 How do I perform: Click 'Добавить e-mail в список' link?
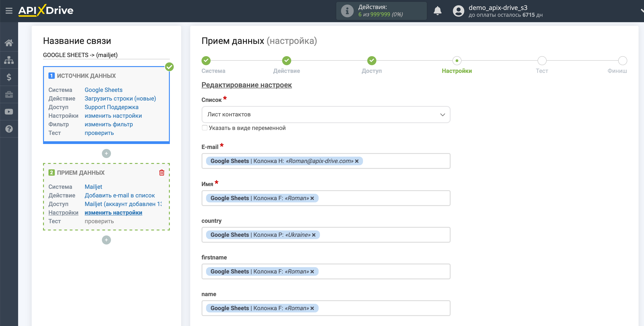[120, 195]
